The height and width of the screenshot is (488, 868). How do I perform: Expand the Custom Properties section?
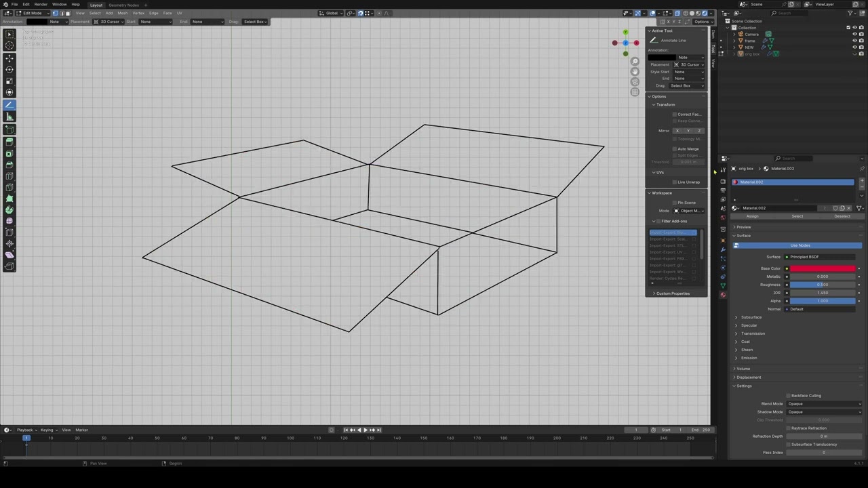point(671,293)
